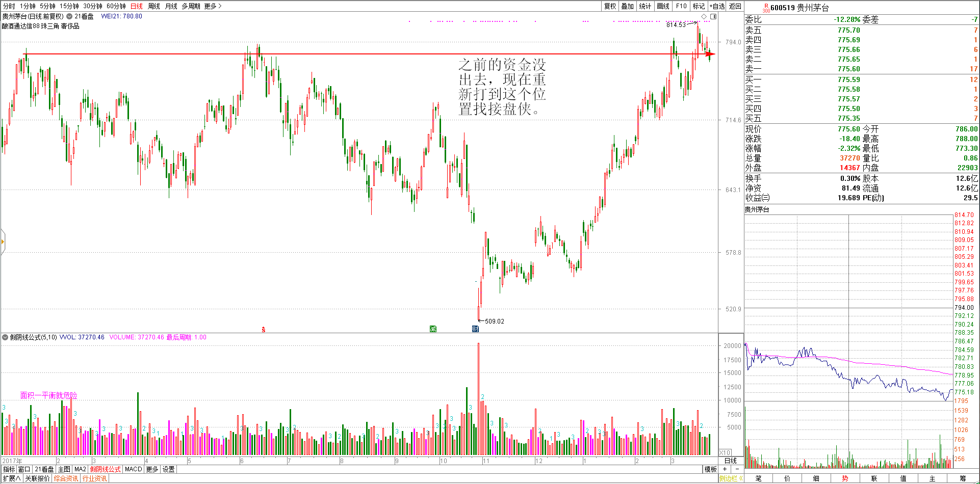
Task: Select the 1分钟 period
Action: 28,6
